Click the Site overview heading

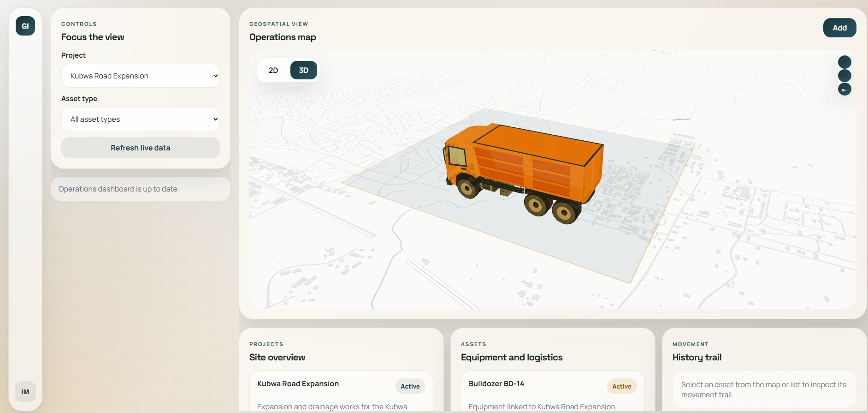tap(277, 357)
